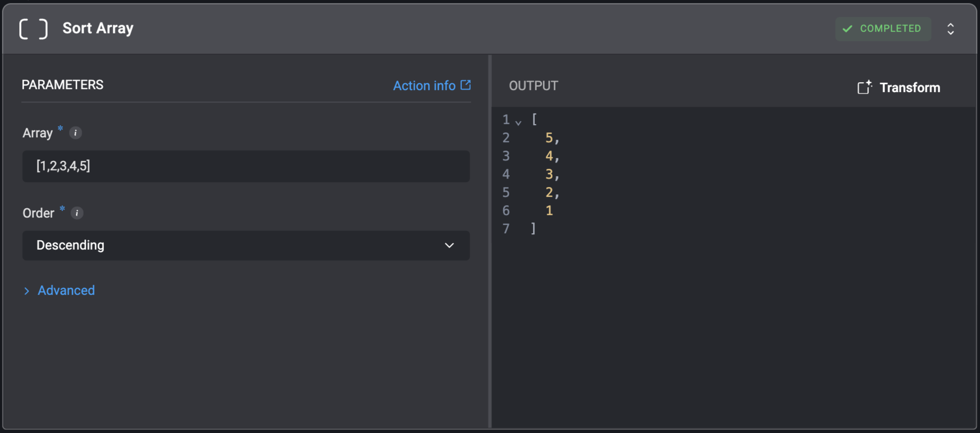
Task: Expand the Advanced section
Action: [59, 290]
